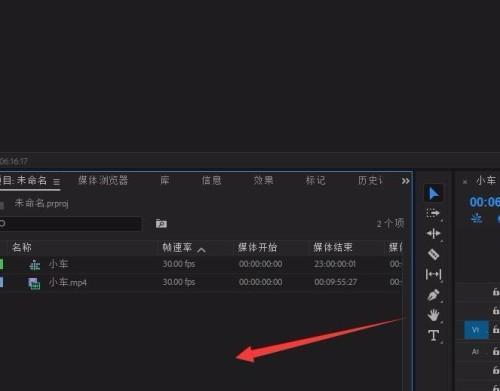This screenshot has width=500, height=391.
Task: Click the find-in-bin folder search icon
Action: (161, 223)
